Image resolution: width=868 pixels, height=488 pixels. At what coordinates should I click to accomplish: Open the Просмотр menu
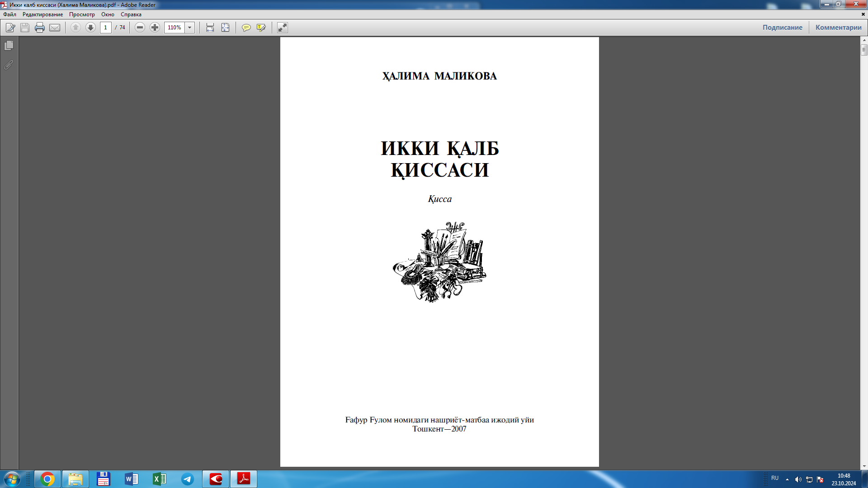(x=82, y=14)
